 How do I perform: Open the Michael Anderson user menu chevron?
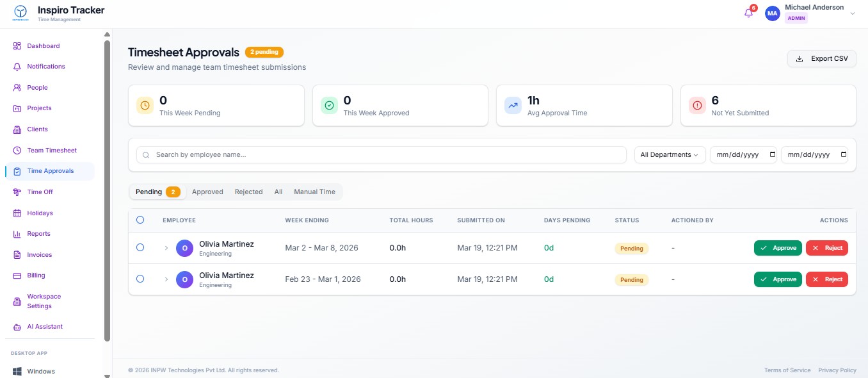pyautogui.click(x=852, y=13)
